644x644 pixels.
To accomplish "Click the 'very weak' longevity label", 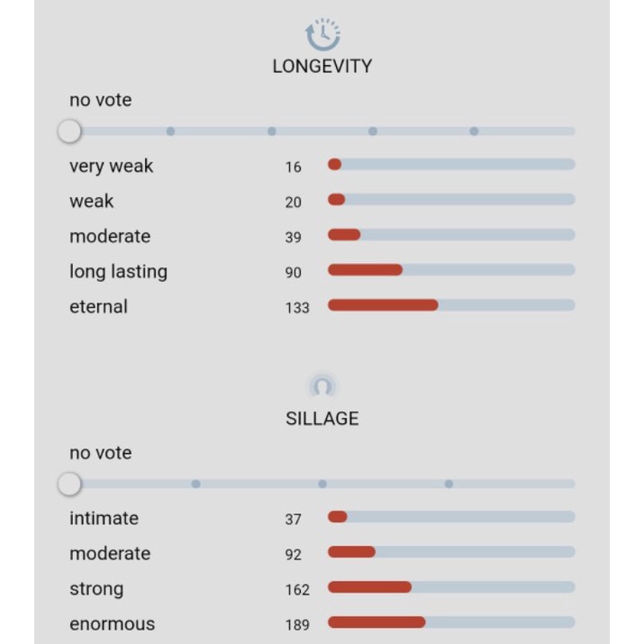I will (x=111, y=166).
